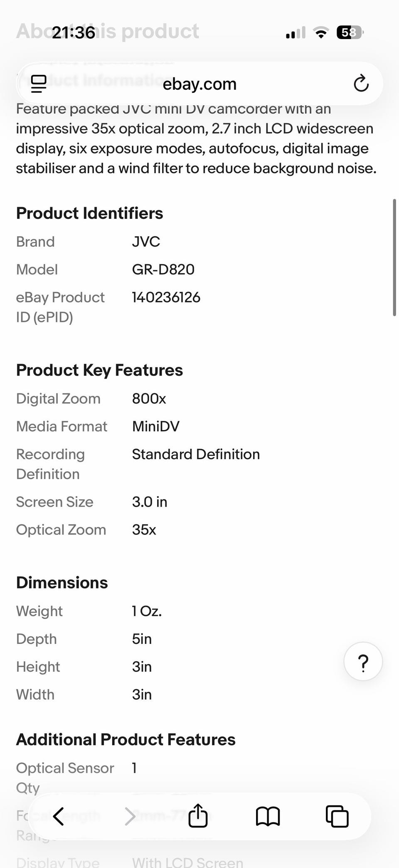Tap the Product Identifiers heading
The image size is (399, 868).
[89, 213]
